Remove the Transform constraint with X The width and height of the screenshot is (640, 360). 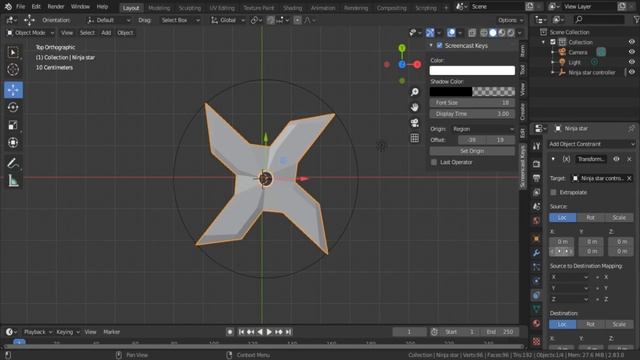point(629,159)
